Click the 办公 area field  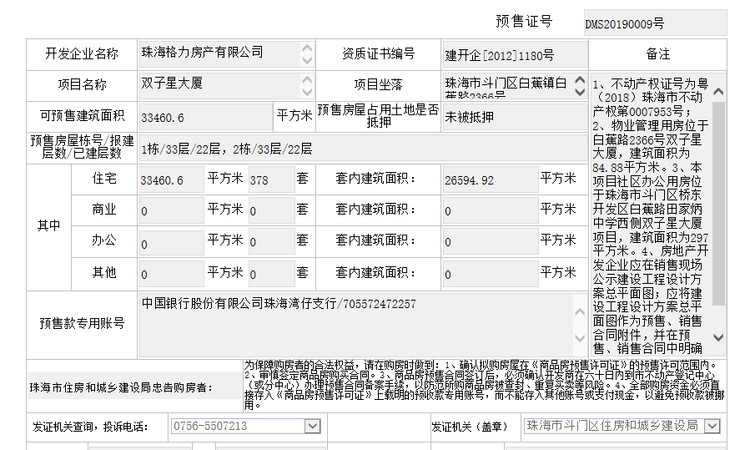[171, 242]
